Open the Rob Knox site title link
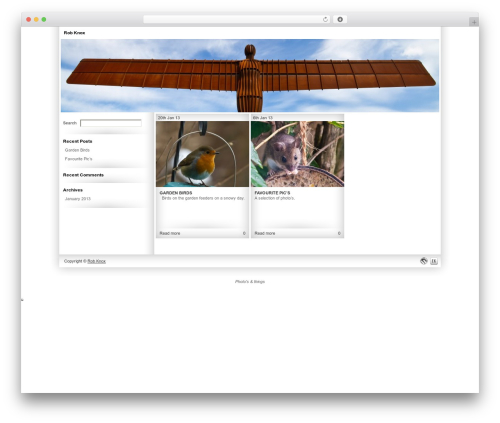The height and width of the screenshot is (423, 500). click(x=74, y=33)
